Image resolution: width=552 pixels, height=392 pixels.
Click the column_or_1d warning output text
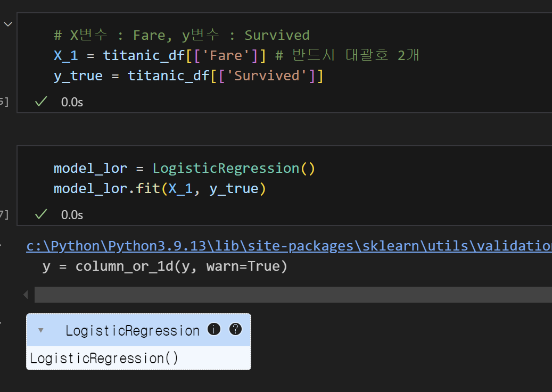[x=165, y=266]
